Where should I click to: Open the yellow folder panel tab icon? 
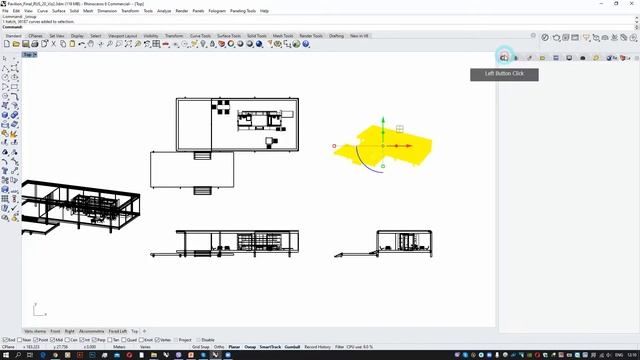(542, 58)
